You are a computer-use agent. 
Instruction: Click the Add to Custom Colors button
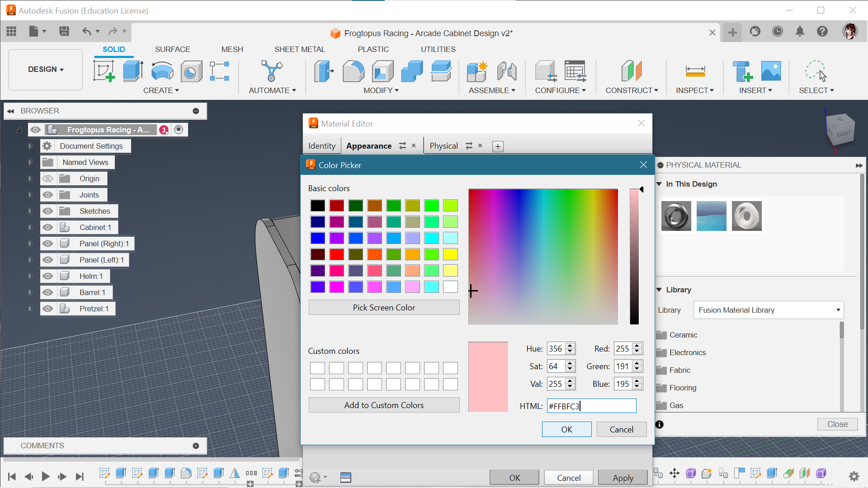click(x=384, y=404)
